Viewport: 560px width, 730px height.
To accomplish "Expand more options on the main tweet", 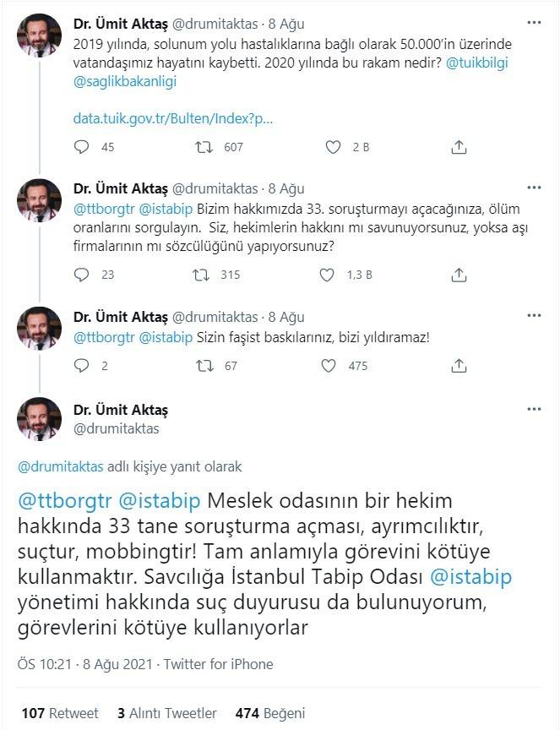I will (533, 410).
